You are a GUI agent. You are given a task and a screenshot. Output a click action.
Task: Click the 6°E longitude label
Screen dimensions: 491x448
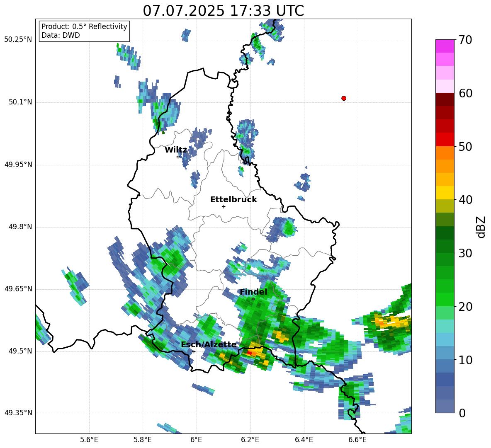(196, 440)
